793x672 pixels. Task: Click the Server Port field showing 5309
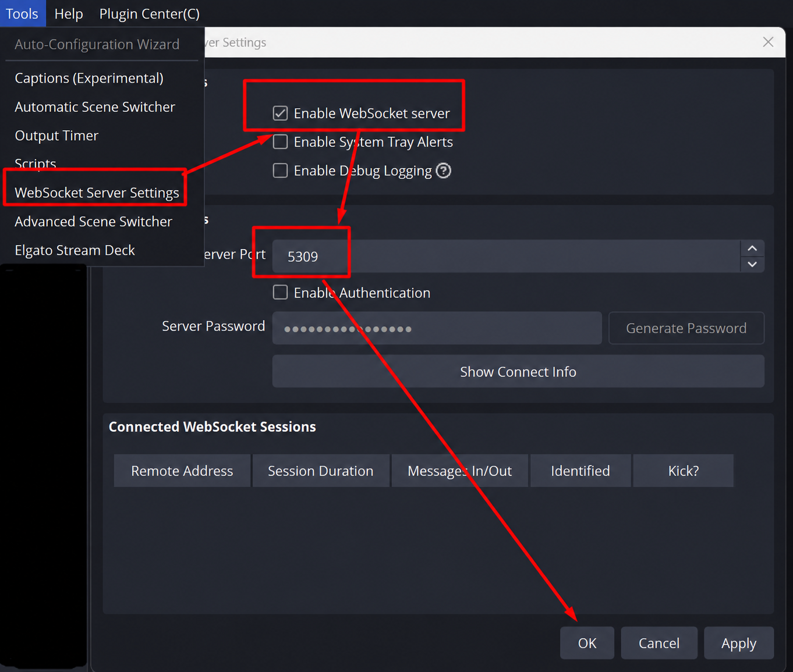[507, 256]
